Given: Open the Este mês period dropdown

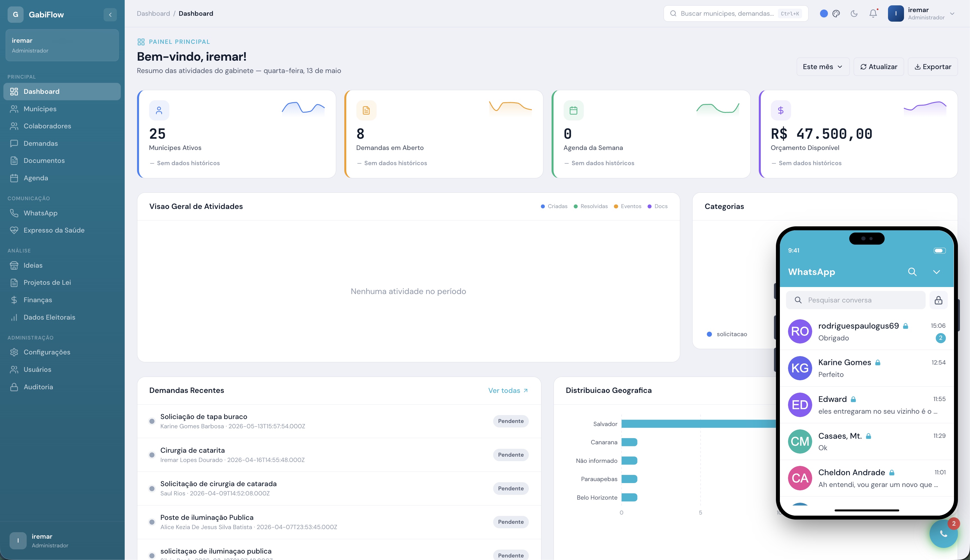Looking at the screenshot, I should [x=823, y=67].
